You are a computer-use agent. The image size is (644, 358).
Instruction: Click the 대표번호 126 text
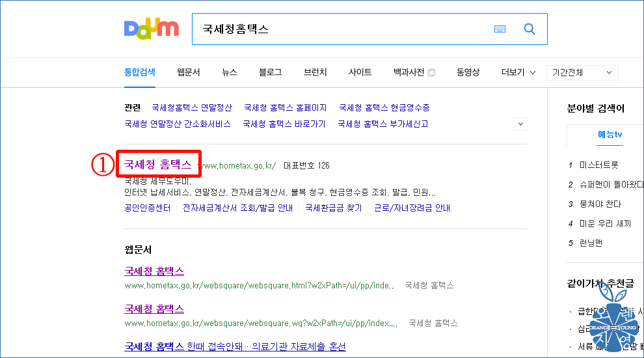(x=306, y=165)
